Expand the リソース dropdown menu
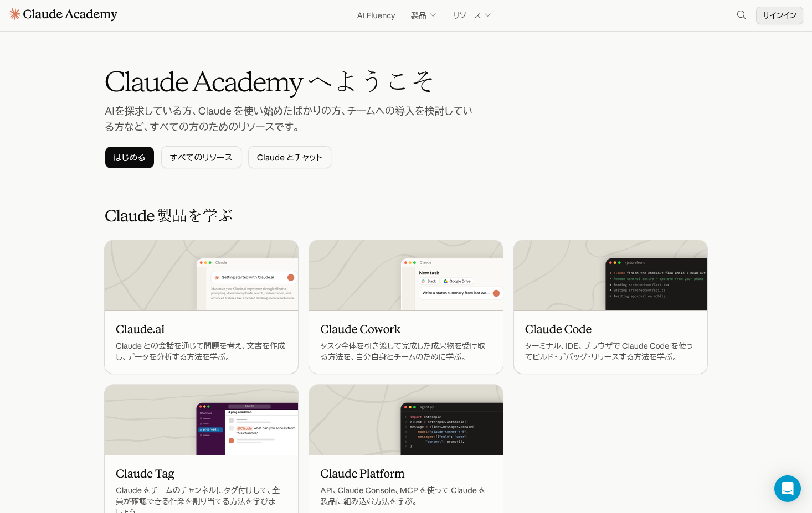The height and width of the screenshot is (513, 812). 471,15
